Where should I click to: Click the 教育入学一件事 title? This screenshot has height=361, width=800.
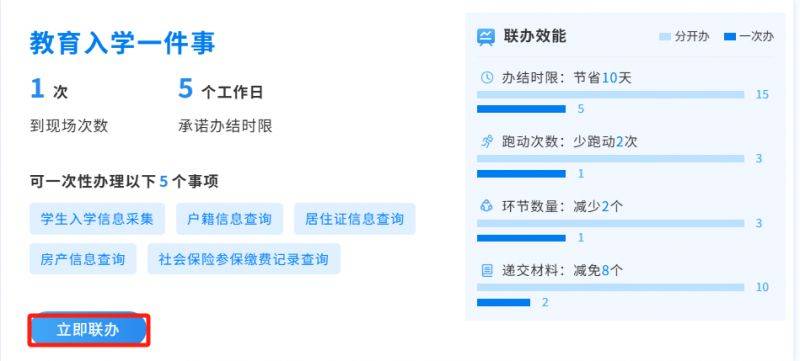coord(122,43)
